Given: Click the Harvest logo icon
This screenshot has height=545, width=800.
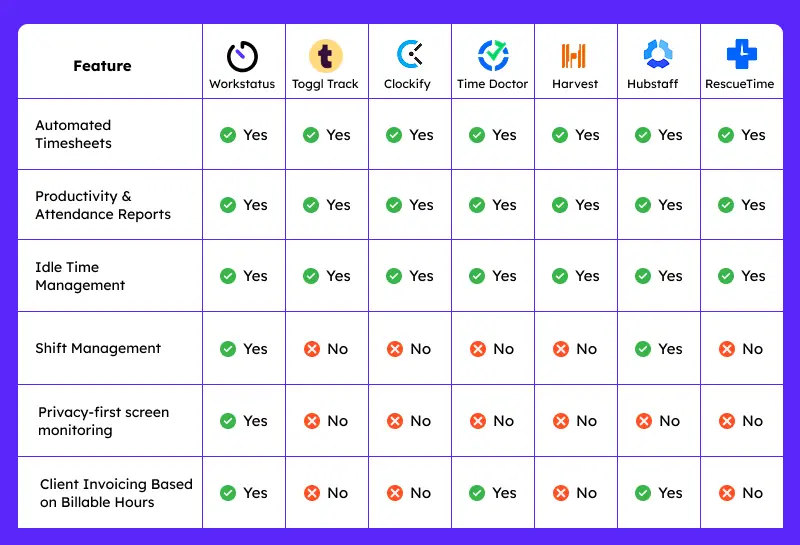Looking at the screenshot, I should point(574,55).
